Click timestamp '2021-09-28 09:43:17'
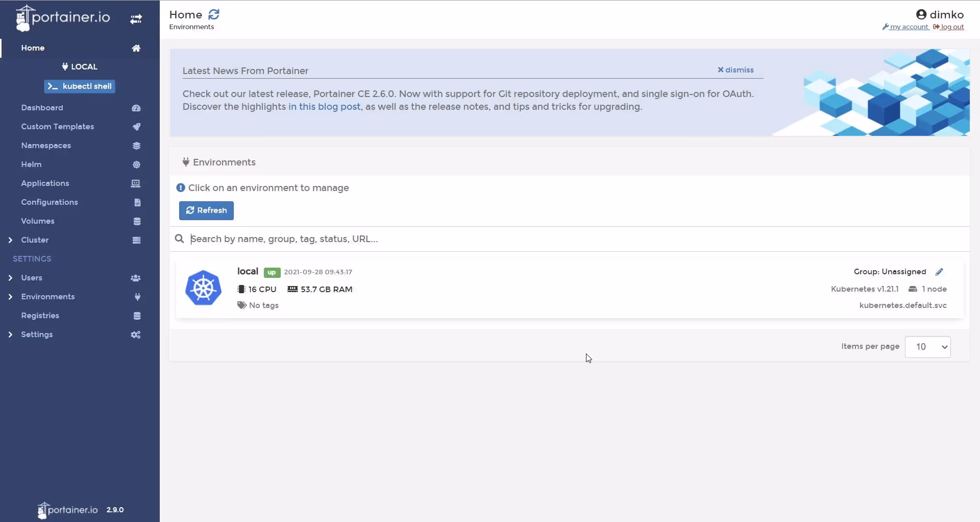980x522 pixels. [x=318, y=272]
